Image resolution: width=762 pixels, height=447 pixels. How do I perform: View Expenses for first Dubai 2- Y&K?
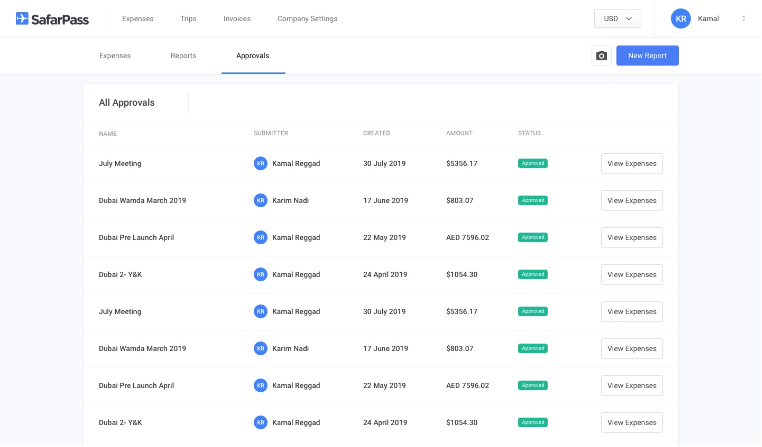(x=632, y=274)
